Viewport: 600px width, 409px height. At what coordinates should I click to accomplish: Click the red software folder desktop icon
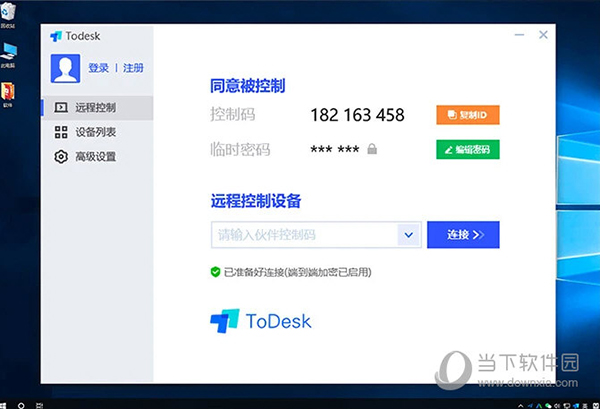click(x=8, y=95)
